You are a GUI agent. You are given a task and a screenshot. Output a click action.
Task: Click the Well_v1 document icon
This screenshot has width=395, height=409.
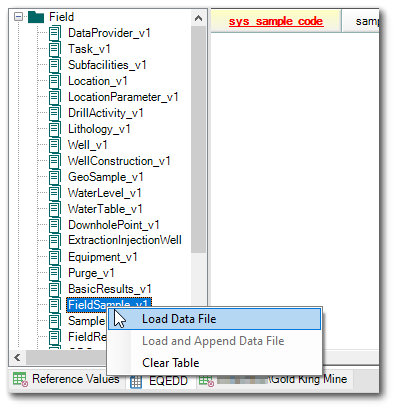click(x=55, y=145)
